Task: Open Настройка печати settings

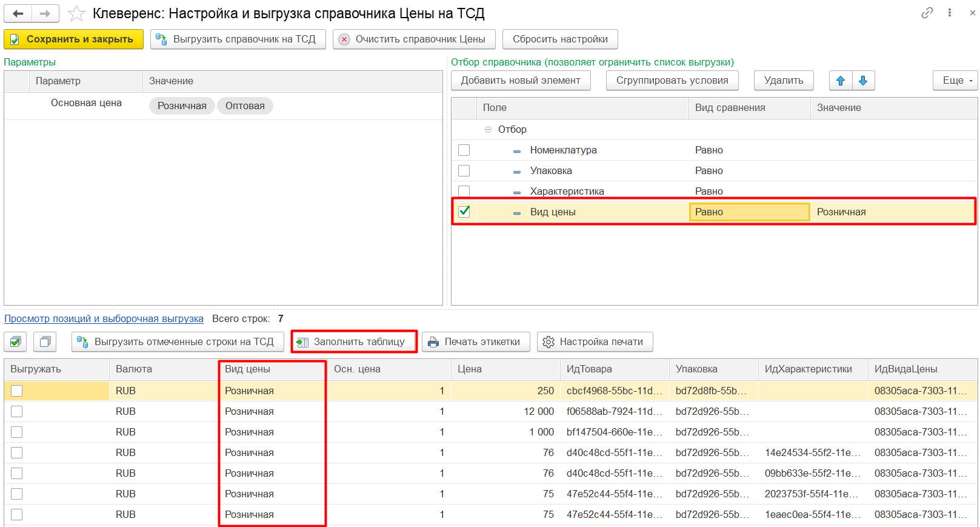Action: click(595, 342)
